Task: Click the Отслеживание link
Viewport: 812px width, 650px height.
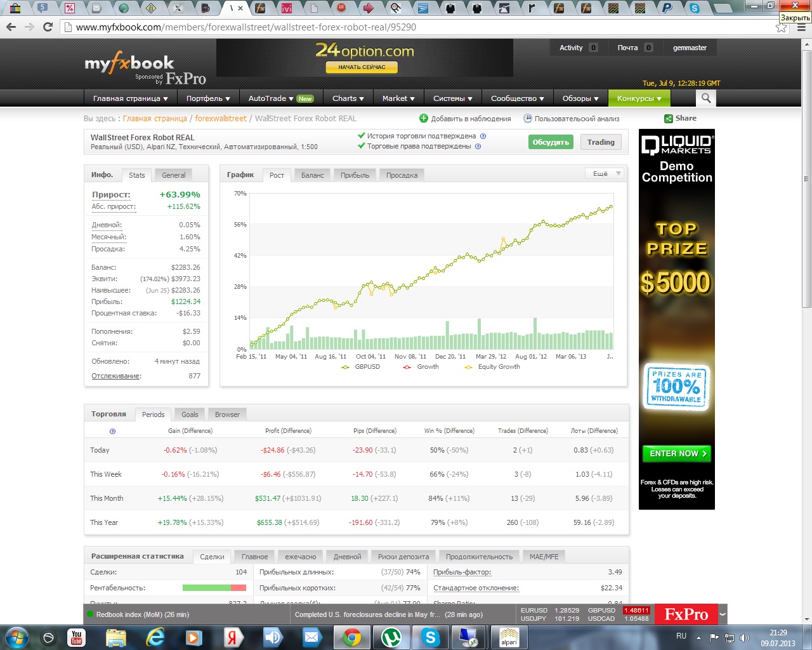Action: [x=116, y=376]
